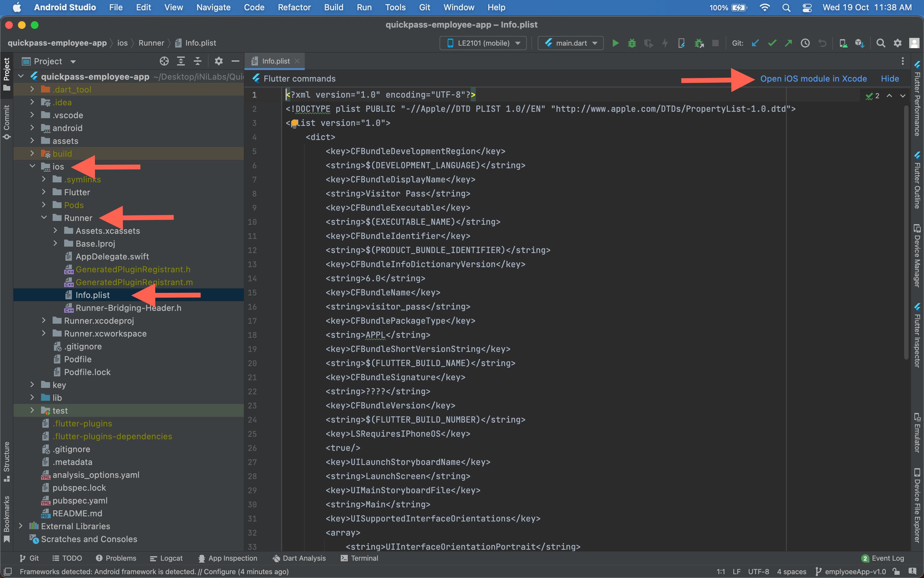Open Terminal tool window tab

tap(359, 558)
